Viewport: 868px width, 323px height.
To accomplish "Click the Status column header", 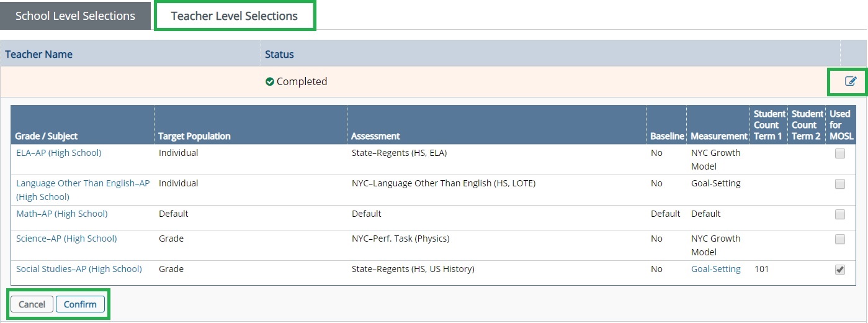I will (x=279, y=54).
